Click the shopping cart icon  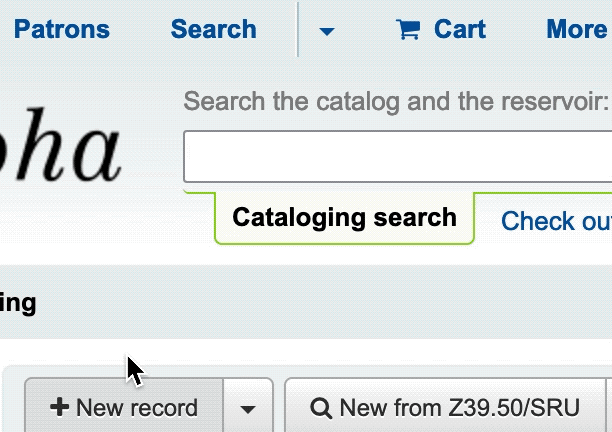pyautogui.click(x=408, y=30)
